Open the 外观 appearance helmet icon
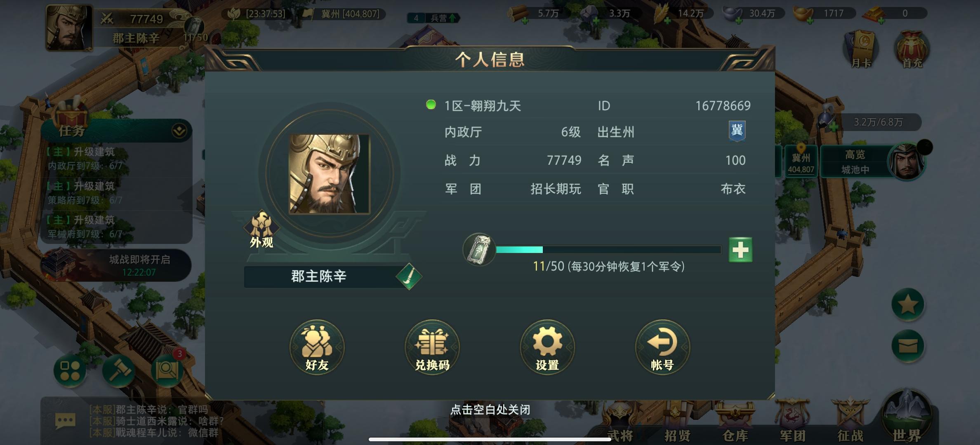 tap(261, 229)
